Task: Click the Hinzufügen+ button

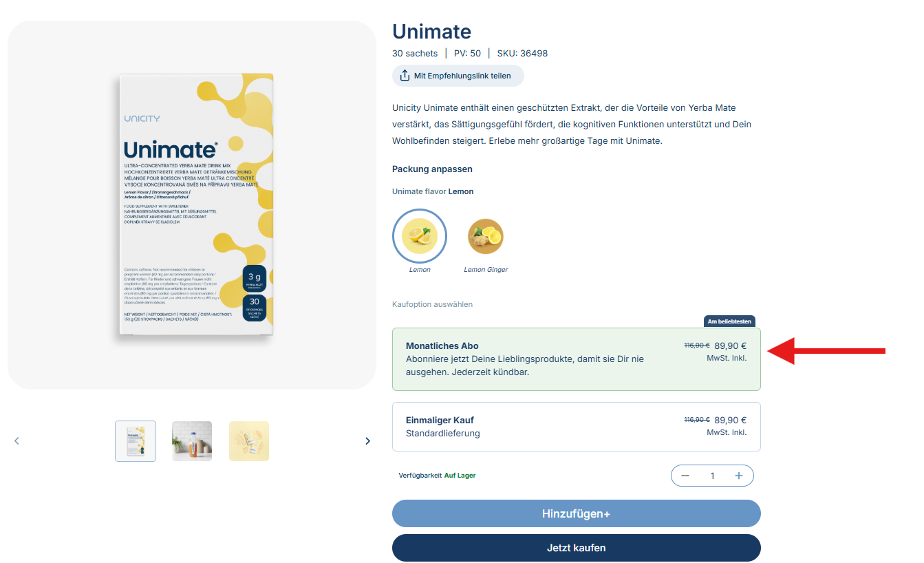Action: coord(577,513)
